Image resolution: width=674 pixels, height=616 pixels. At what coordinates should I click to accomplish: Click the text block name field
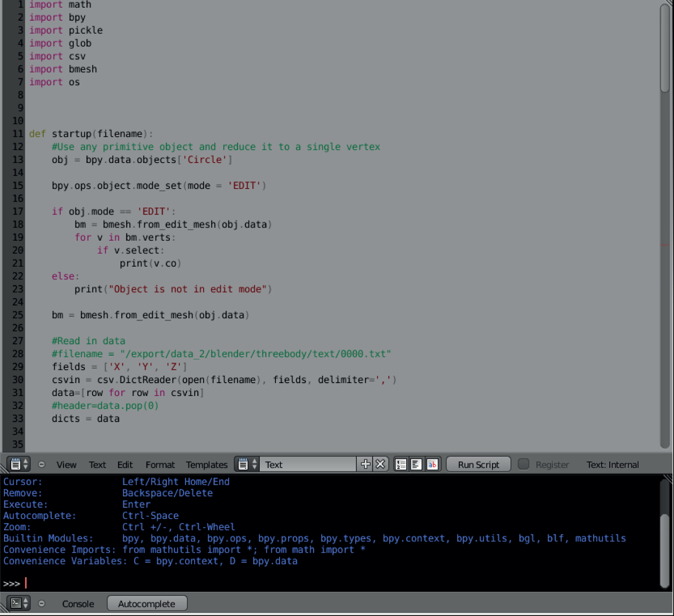click(x=308, y=465)
